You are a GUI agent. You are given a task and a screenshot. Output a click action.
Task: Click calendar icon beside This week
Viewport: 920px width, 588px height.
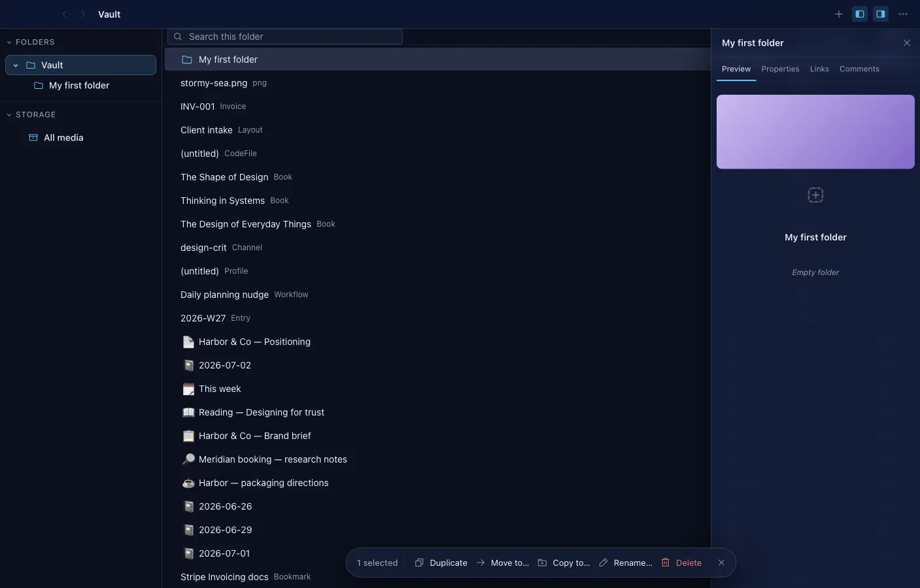tap(188, 389)
